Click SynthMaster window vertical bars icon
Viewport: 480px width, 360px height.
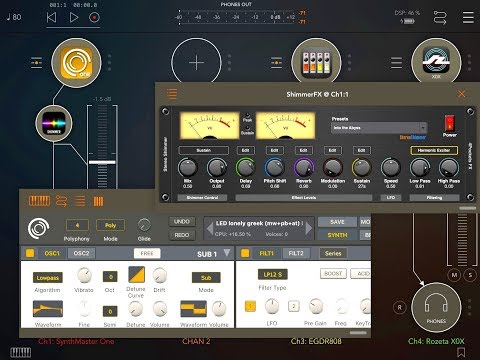pos(98,201)
